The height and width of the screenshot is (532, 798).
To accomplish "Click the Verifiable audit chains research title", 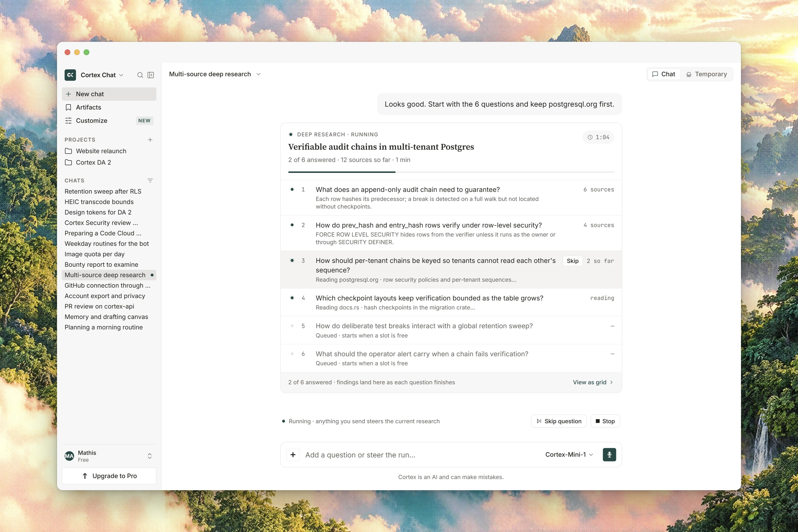I will pos(381,147).
